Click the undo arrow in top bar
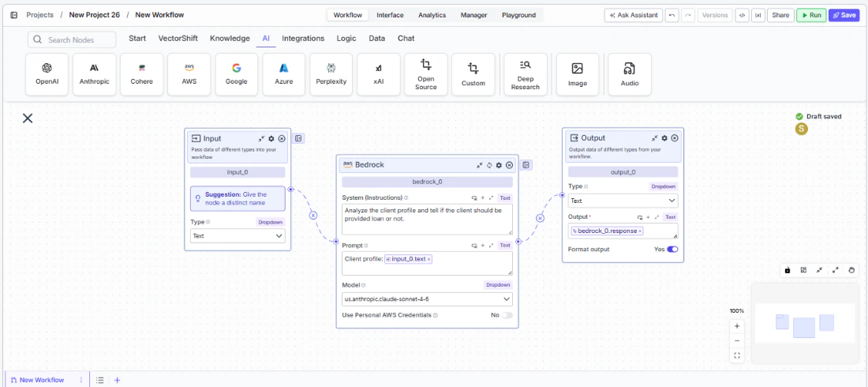 (672, 15)
